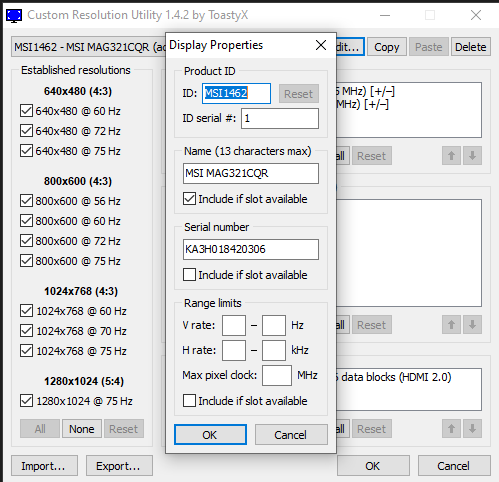The width and height of the screenshot is (499, 482).
Task: Click the extension blocks down arrow
Action: (x=472, y=429)
